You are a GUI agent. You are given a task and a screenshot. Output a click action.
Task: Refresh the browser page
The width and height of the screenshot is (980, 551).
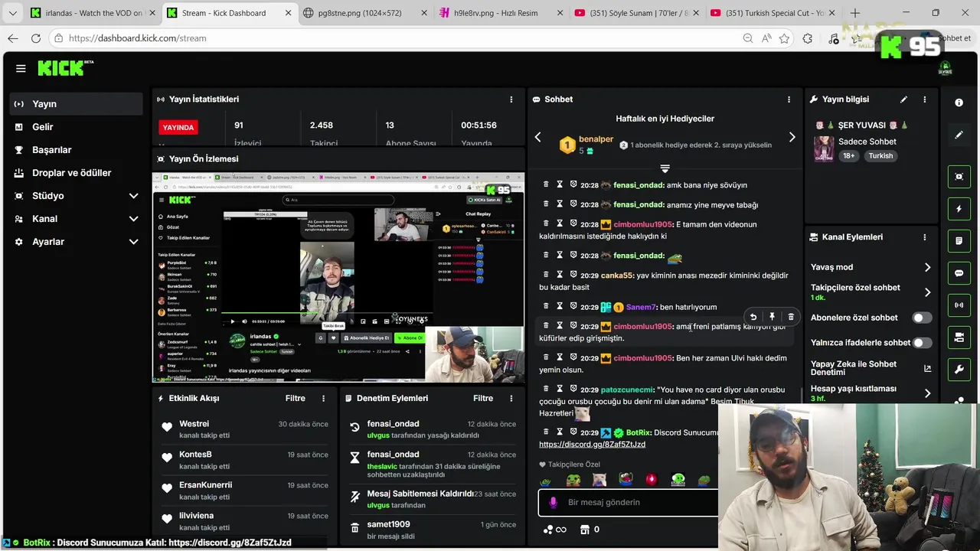[x=36, y=38]
